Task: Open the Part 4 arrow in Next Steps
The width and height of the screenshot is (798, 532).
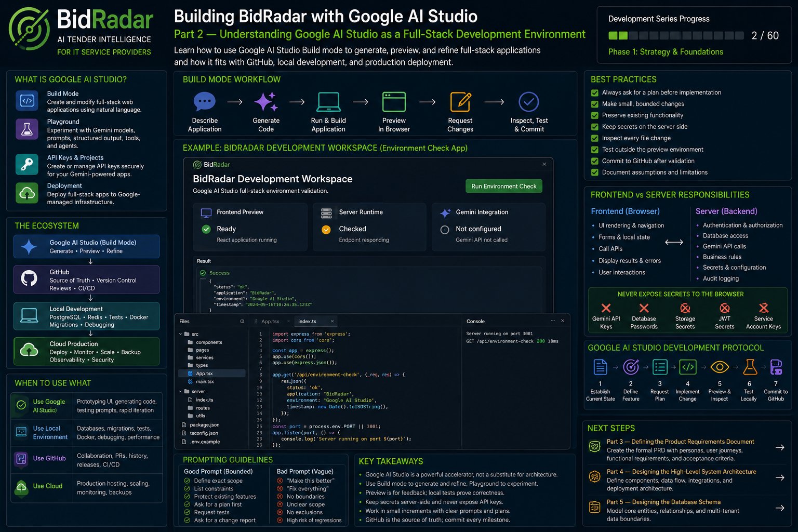Action: click(x=780, y=477)
